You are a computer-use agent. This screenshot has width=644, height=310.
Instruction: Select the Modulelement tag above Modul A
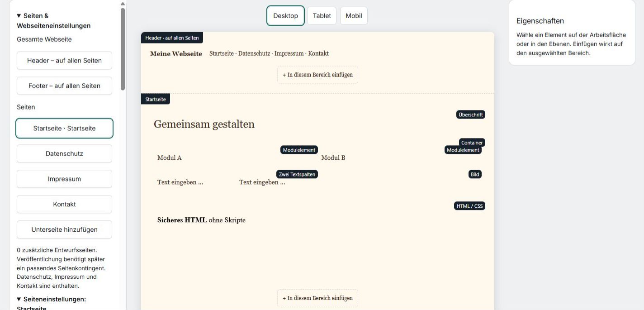pos(299,150)
